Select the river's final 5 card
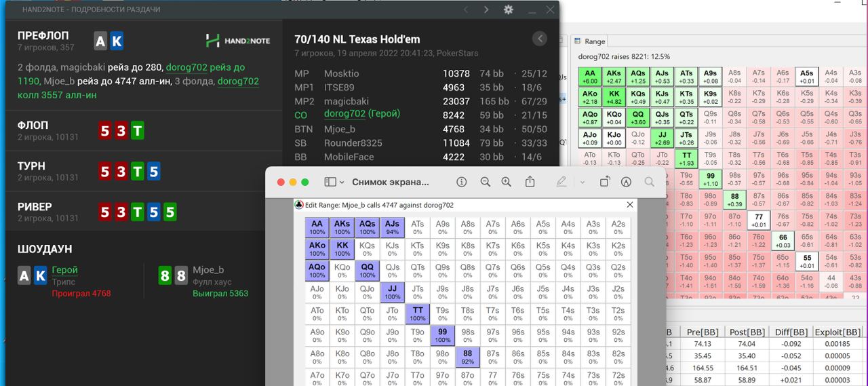868x386 pixels. (170, 212)
